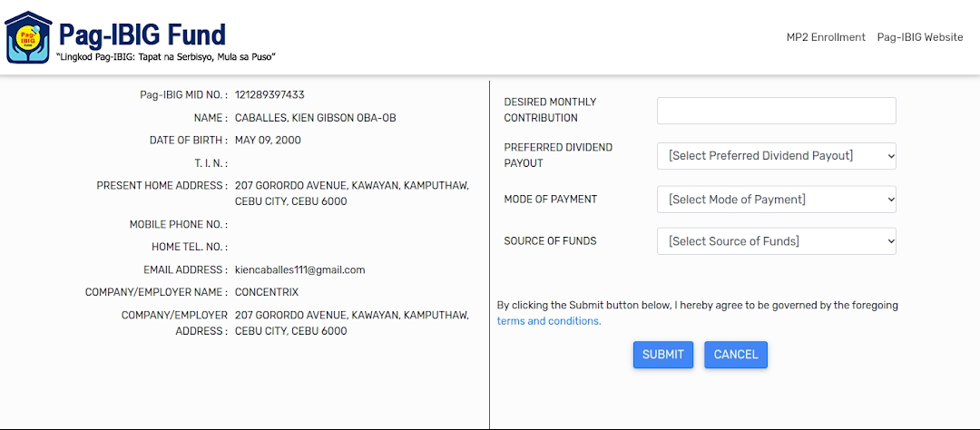
Task: Expand the Preferred Dividend Payout dropdown
Action: [776, 156]
